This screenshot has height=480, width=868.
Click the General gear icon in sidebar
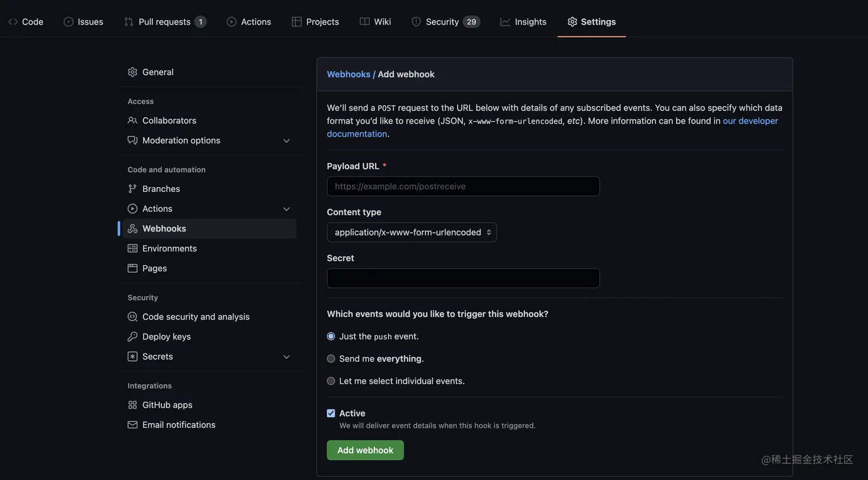(133, 72)
